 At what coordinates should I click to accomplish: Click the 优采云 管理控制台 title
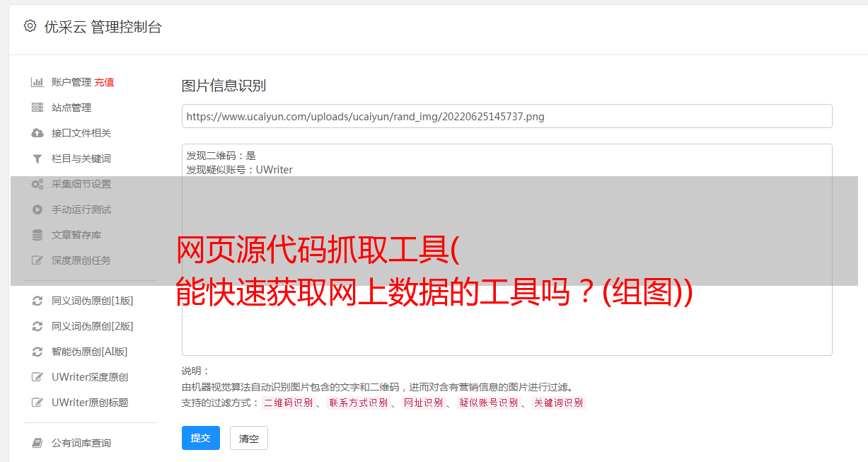point(103,27)
